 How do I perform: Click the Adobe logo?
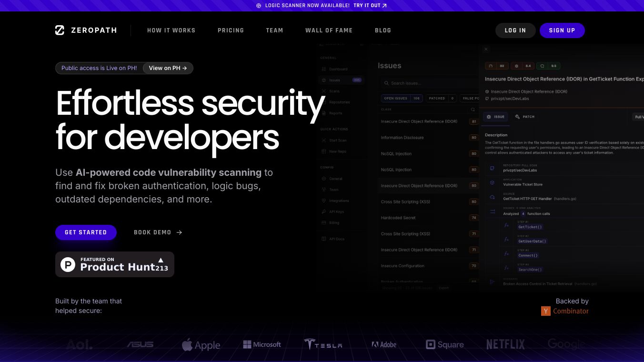click(x=384, y=344)
